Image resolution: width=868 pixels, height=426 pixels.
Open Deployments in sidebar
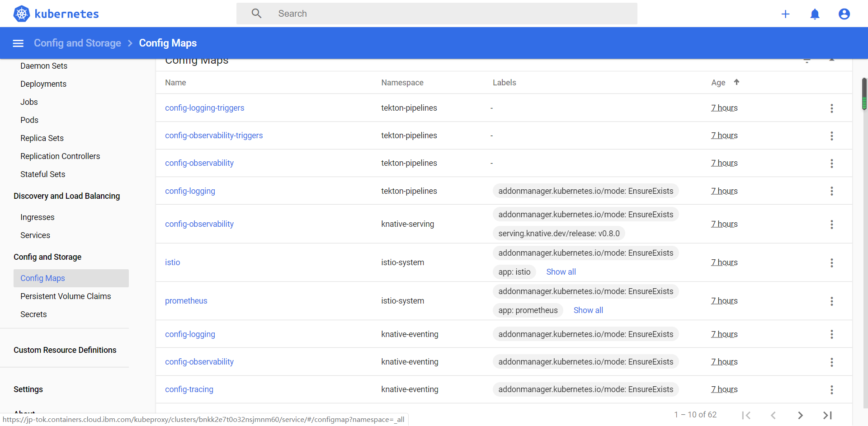click(43, 84)
